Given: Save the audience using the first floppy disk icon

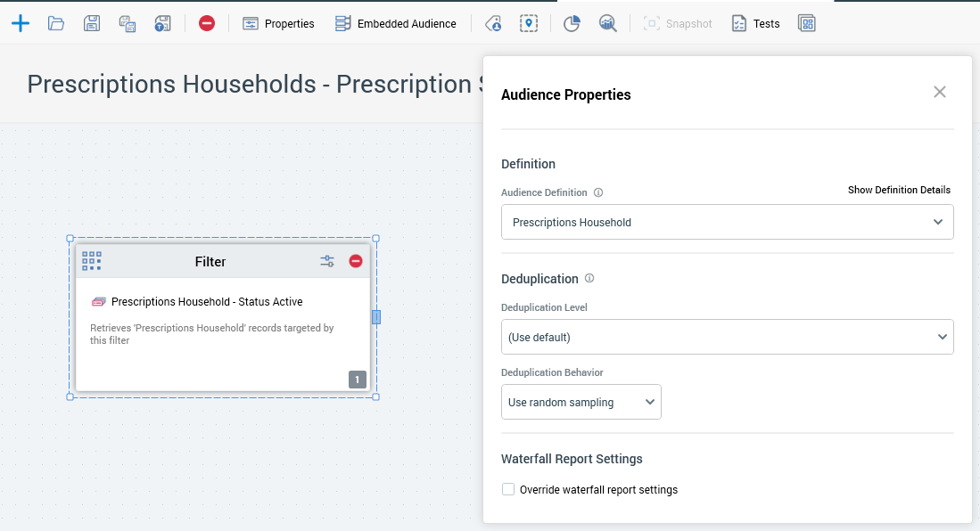Looking at the screenshot, I should [x=91, y=23].
